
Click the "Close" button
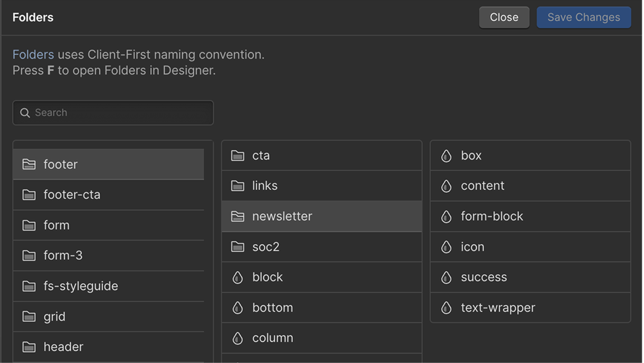(504, 17)
